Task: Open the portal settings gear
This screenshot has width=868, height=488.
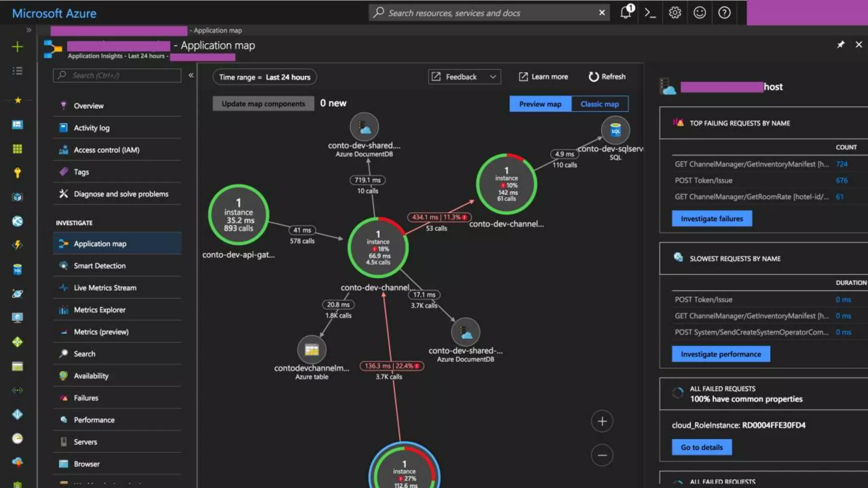Action: 675,13
